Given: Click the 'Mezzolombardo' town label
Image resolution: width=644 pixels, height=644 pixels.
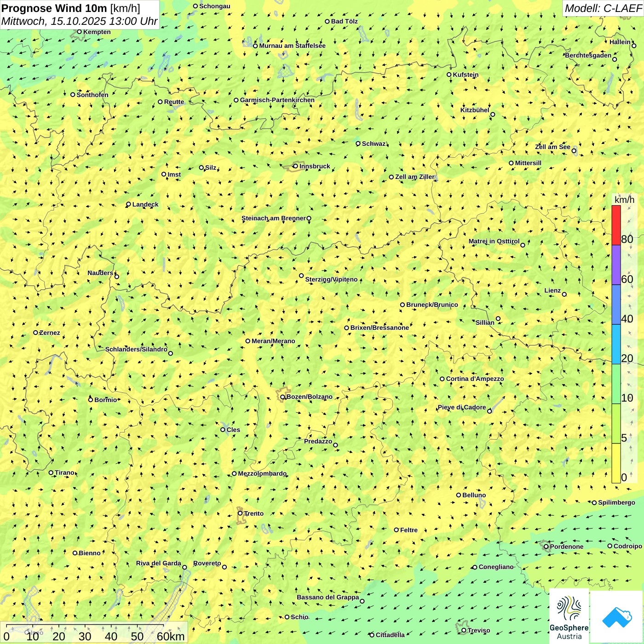Looking at the screenshot, I should pos(262,473).
